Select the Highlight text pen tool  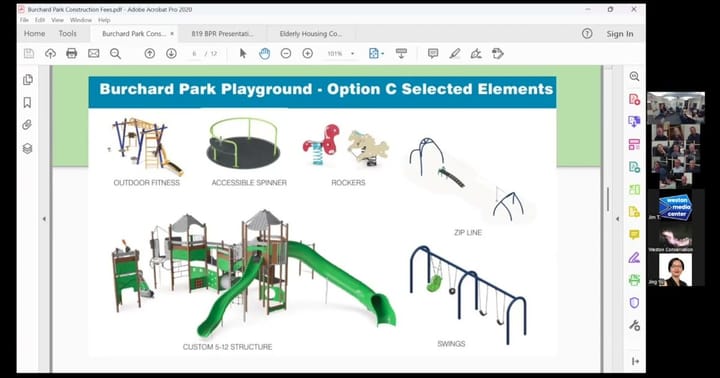point(455,54)
